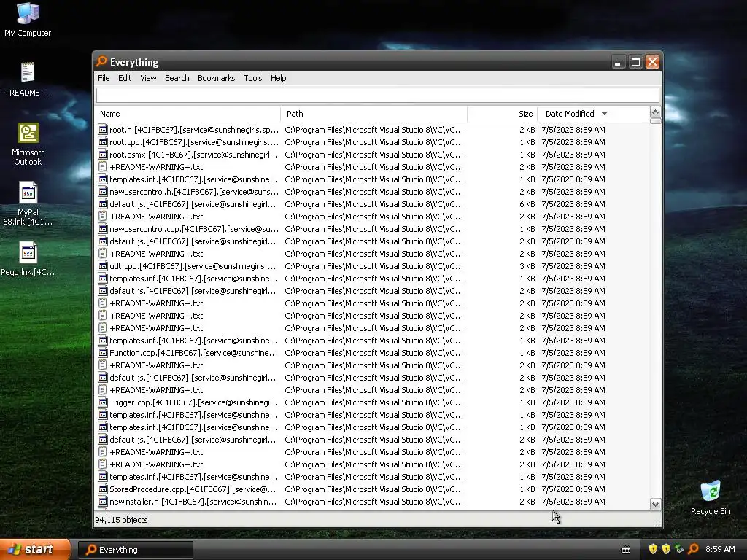This screenshot has width=747, height=560.
Task: Sort results by the Path column header
Action: (373, 114)
